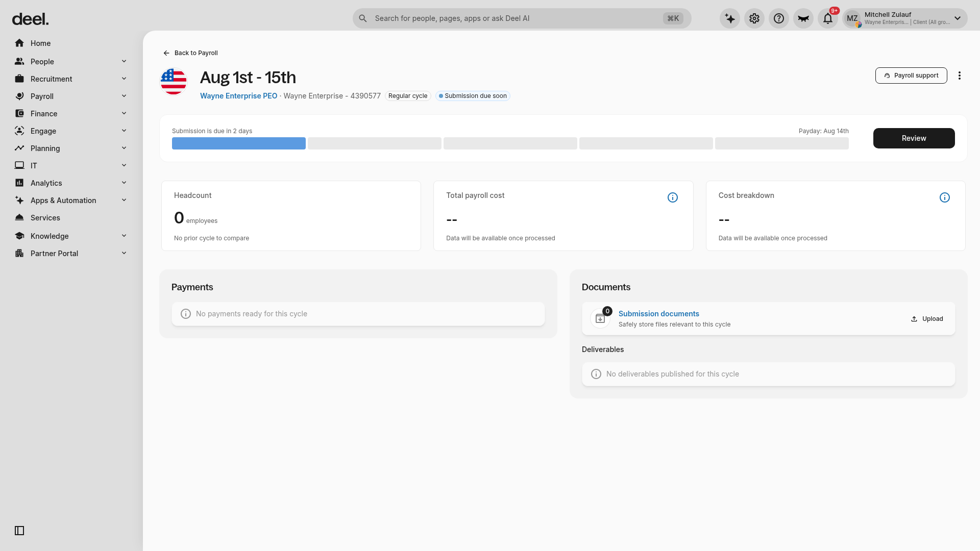Screen dimensions: 980x551
Task: Upload a submission document
Action: click(x=927, y=319)
